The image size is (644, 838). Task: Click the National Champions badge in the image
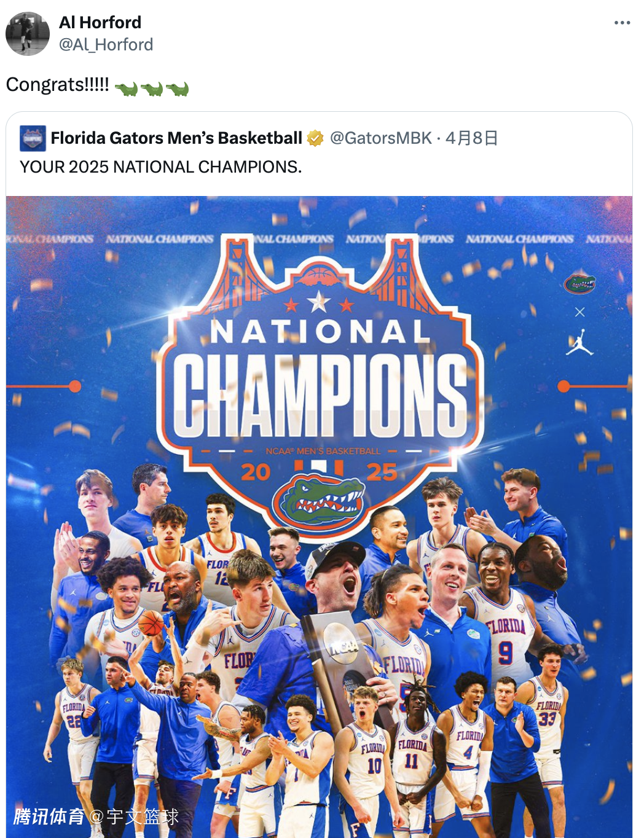click(x=320, y=381)
